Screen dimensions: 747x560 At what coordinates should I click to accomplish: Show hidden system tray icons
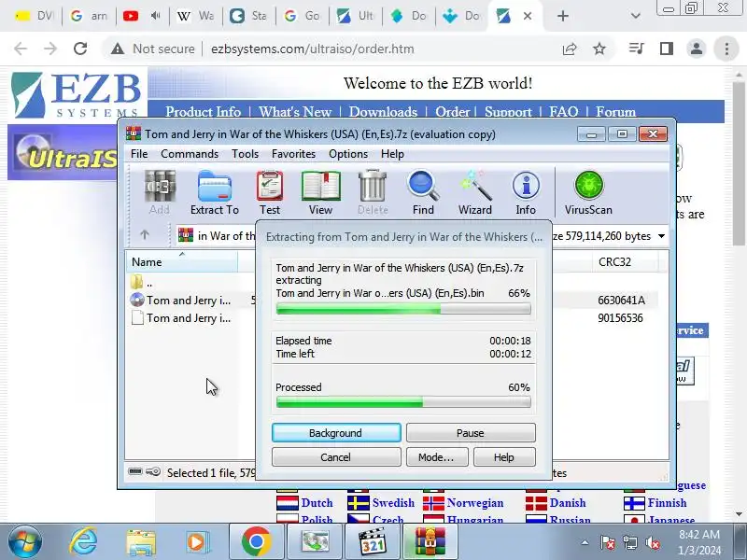[x=585, y=543]
